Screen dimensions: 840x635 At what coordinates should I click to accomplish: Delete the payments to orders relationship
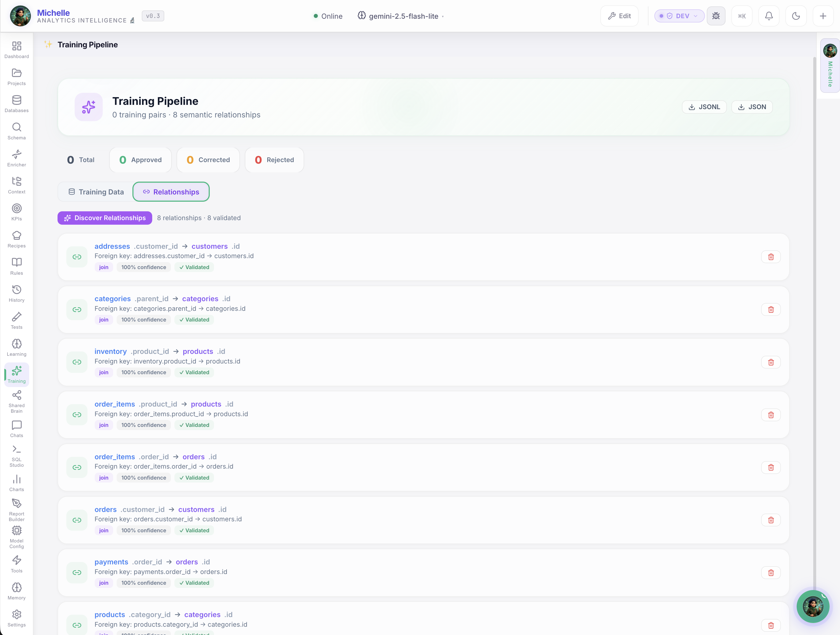coord(771,572)
